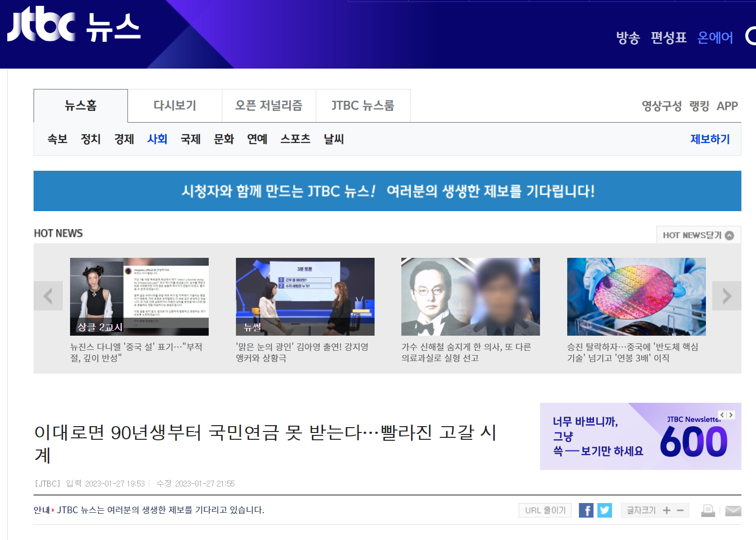Collapse the HOT NEWS section

click(x=698, y=235)
